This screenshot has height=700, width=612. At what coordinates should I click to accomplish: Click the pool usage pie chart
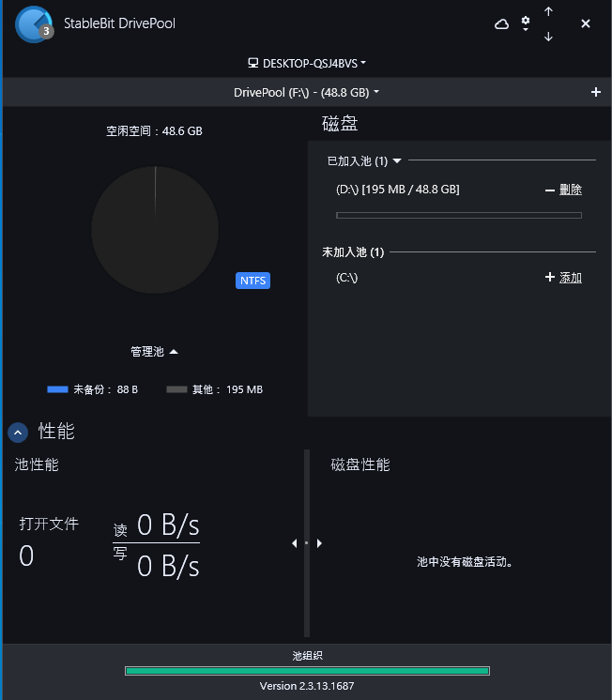pyautogui.click(x=155, y=230)
